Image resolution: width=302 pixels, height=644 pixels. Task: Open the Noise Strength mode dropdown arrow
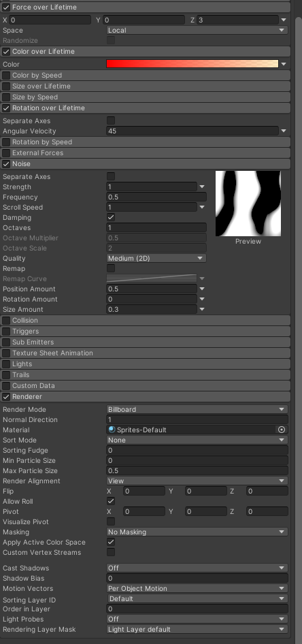coord(202,187)
